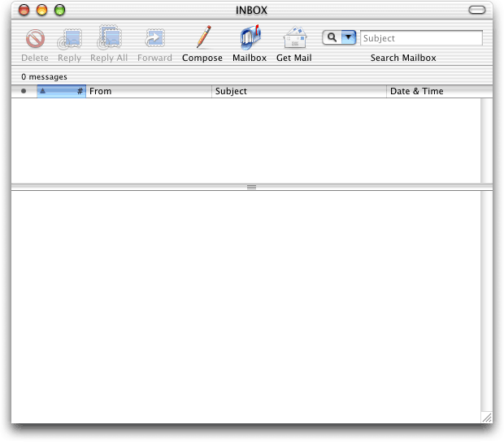
Task: Sort messages by Date & Time column
Action: (x=434, y=91)
